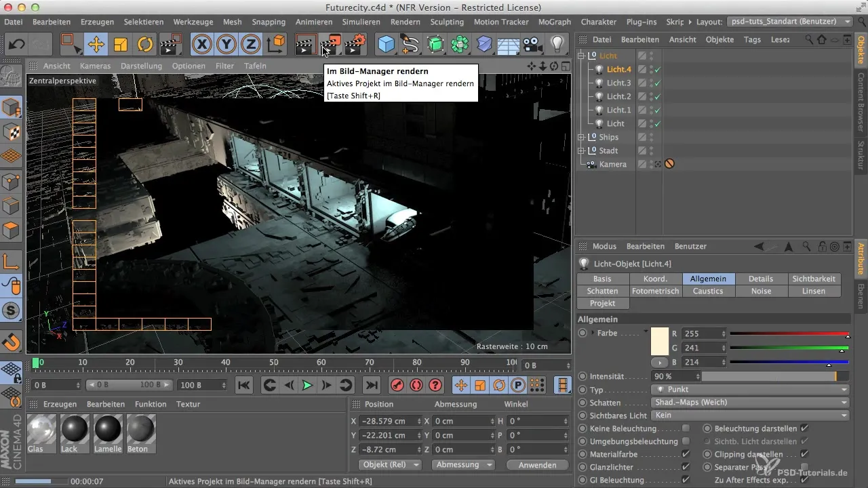Click the autokeying icon
Image resolution: width=868 pixels, height=488 pixels.
(416, 385)
